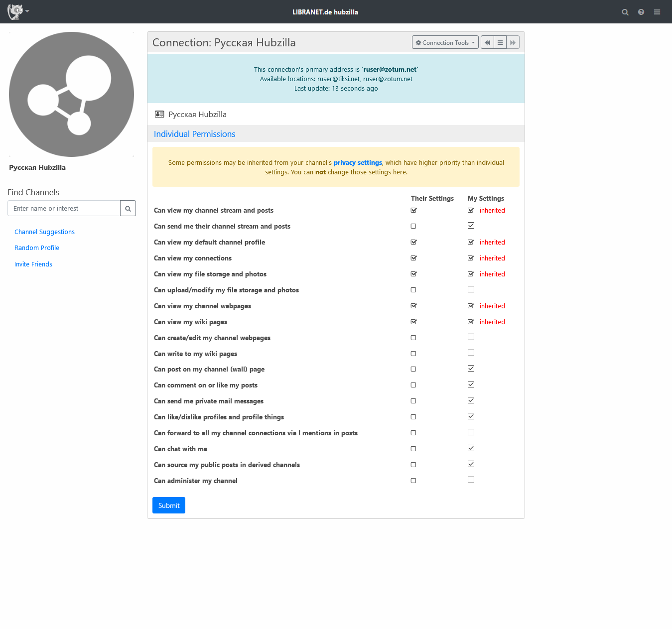672x629 pixels.
Task: Click Their Settings check for view my connections
Action: [413, 258]
